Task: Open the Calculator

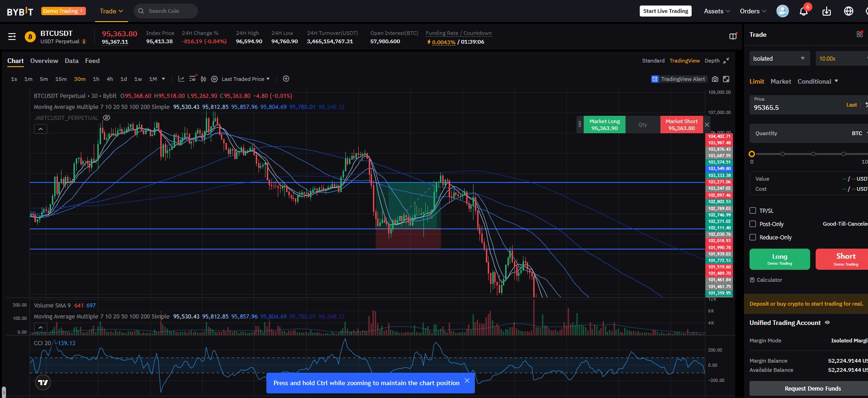Action: pos(766,280)
